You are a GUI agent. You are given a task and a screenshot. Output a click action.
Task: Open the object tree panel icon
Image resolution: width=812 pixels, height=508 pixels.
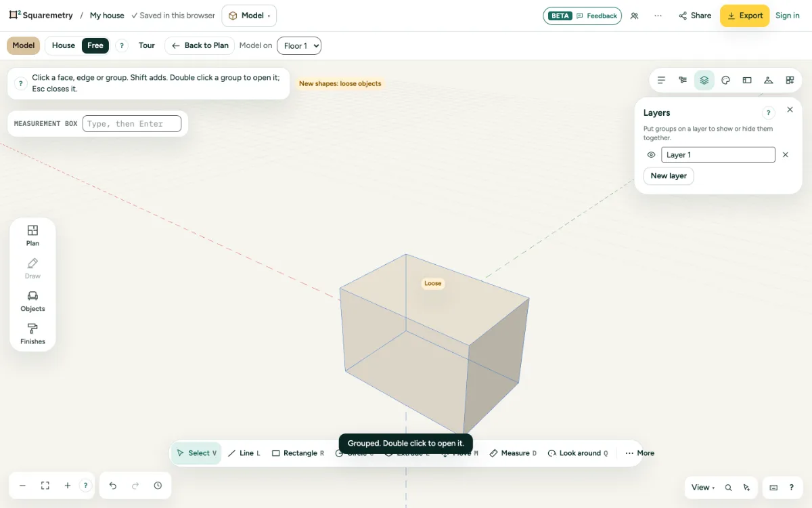click(683, 80)
